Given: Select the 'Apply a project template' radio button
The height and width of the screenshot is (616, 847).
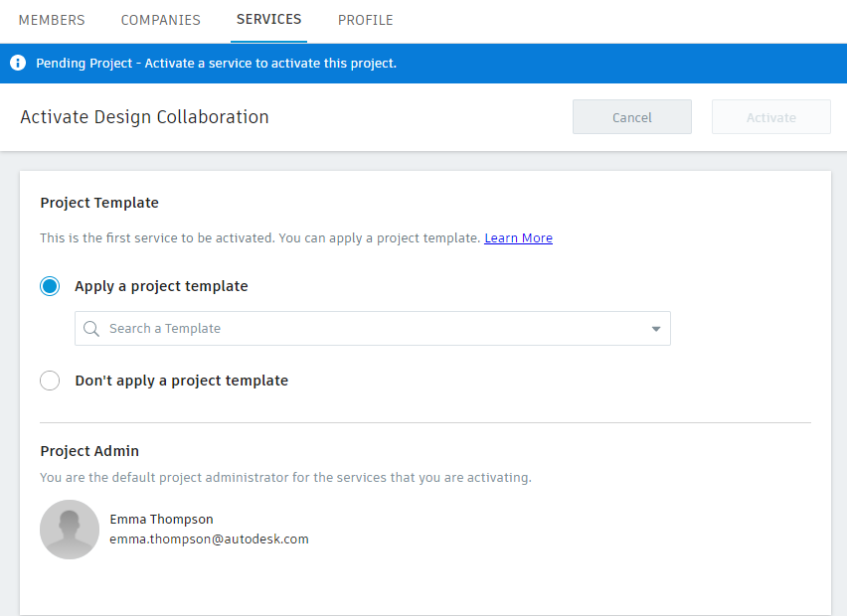Looking at the screenshot, I should coord(50,285).
